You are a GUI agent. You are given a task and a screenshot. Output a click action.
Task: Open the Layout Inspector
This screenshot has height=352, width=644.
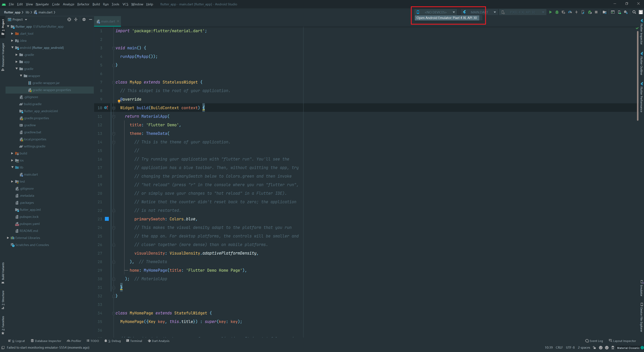pyautogui.click(x=622, y=341)
